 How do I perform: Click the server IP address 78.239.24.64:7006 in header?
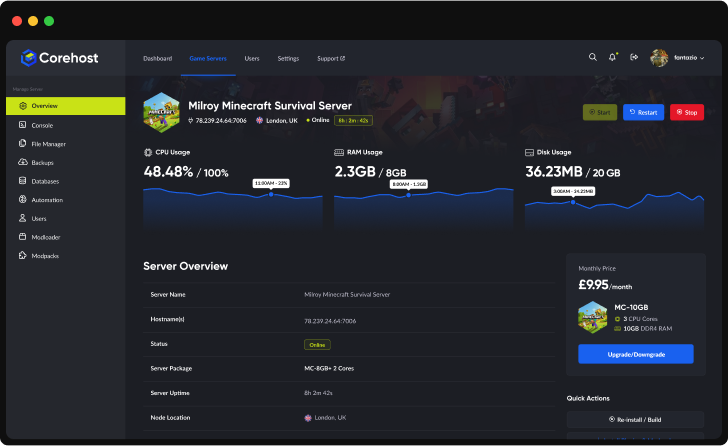(x=221, y=121)
